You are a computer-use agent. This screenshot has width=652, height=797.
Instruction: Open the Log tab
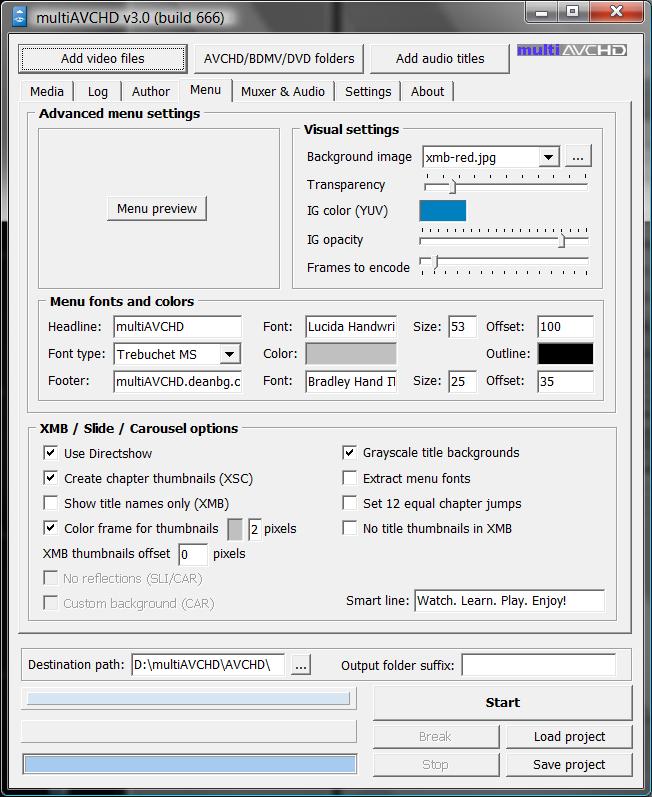tap(98, 91)
